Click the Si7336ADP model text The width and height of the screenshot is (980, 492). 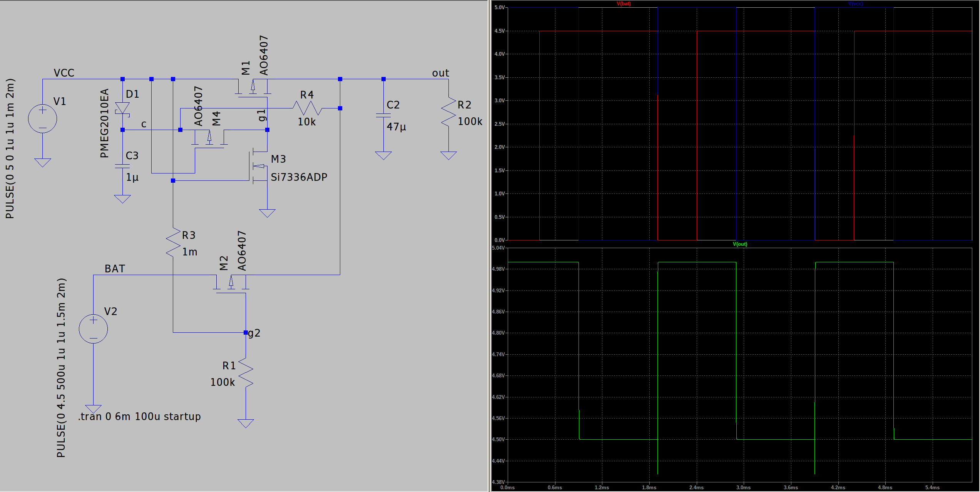[x=299, y=177]
